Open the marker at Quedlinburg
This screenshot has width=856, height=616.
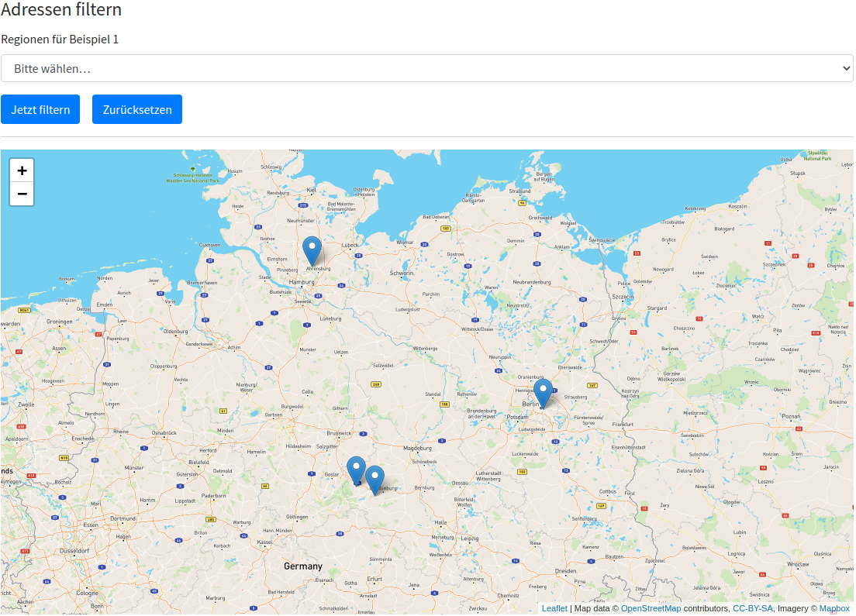tap(374, 480)
